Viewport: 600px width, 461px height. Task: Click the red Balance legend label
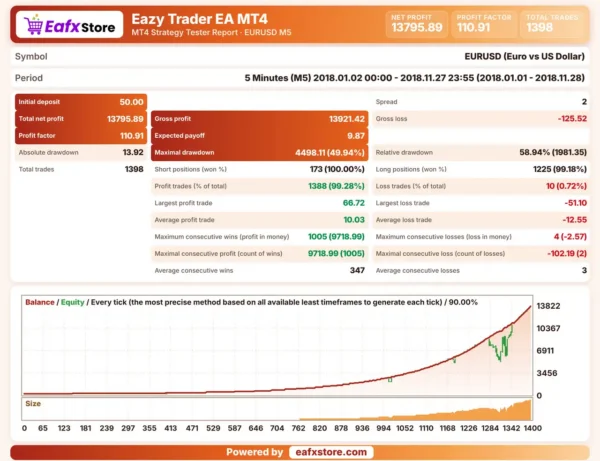pyautogui.click(x=40, y=302)
